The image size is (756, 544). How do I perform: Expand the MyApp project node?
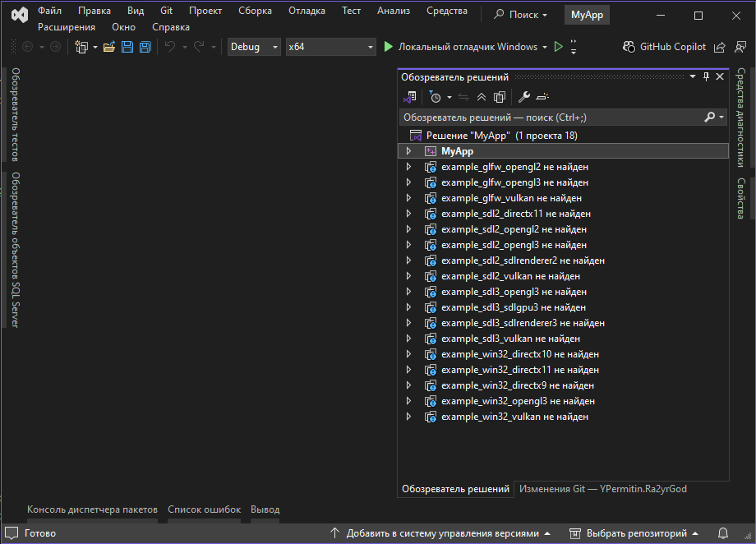point(408,151)
